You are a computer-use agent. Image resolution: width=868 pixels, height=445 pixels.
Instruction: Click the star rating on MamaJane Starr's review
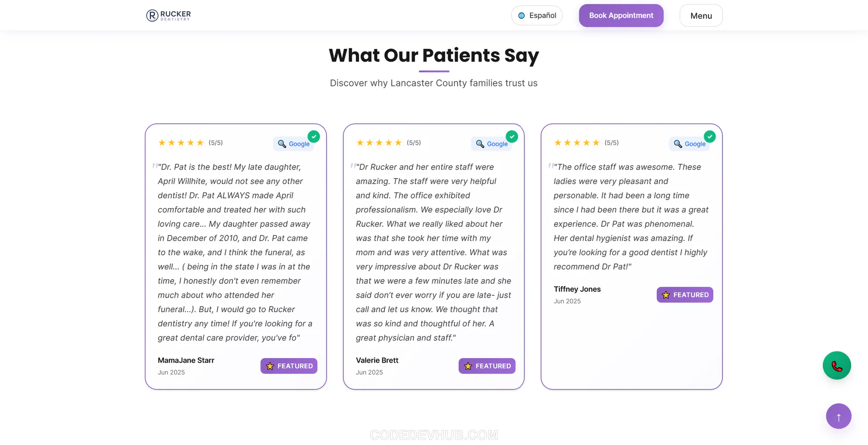click(181, 143)
